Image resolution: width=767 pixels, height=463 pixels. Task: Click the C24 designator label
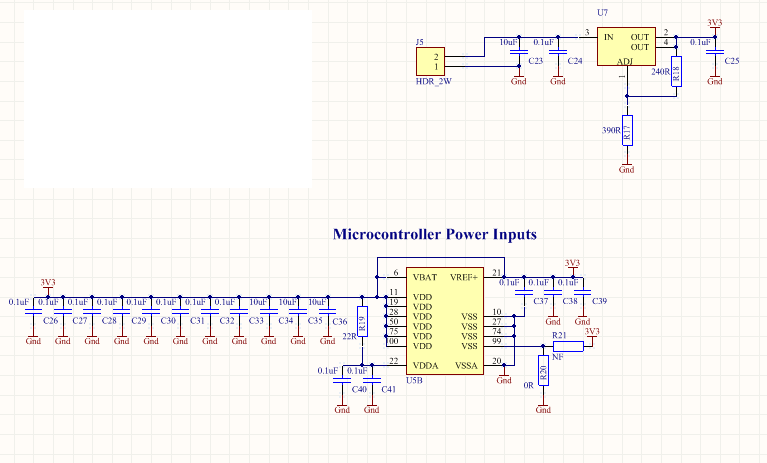pos(575,61)
